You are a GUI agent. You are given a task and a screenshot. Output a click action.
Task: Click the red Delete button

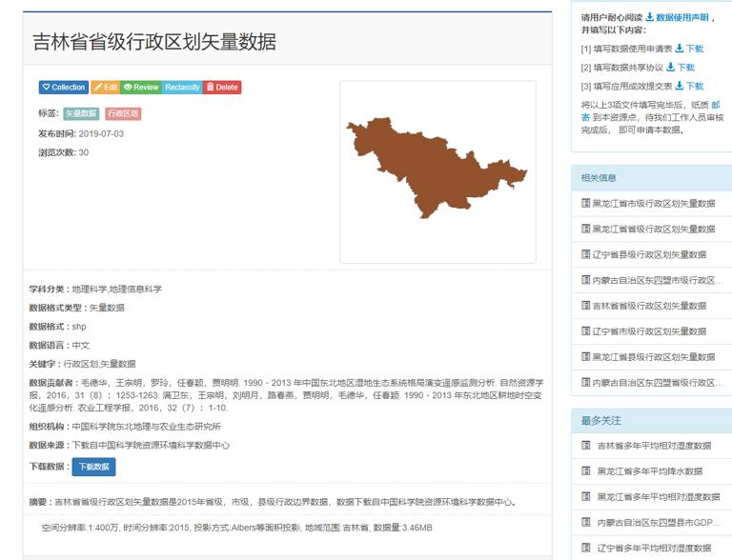[x=222, y=88]
